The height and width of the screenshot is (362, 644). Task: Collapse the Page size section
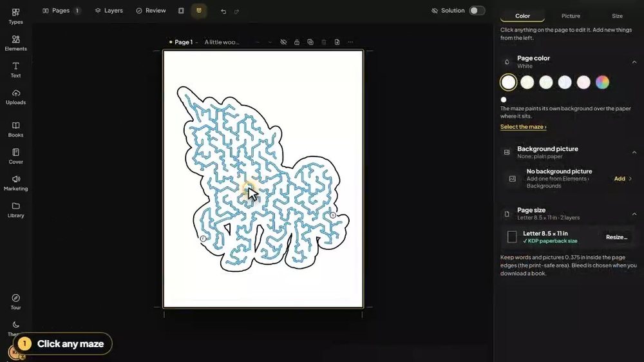pyautogui.click(x=634, y=214)
